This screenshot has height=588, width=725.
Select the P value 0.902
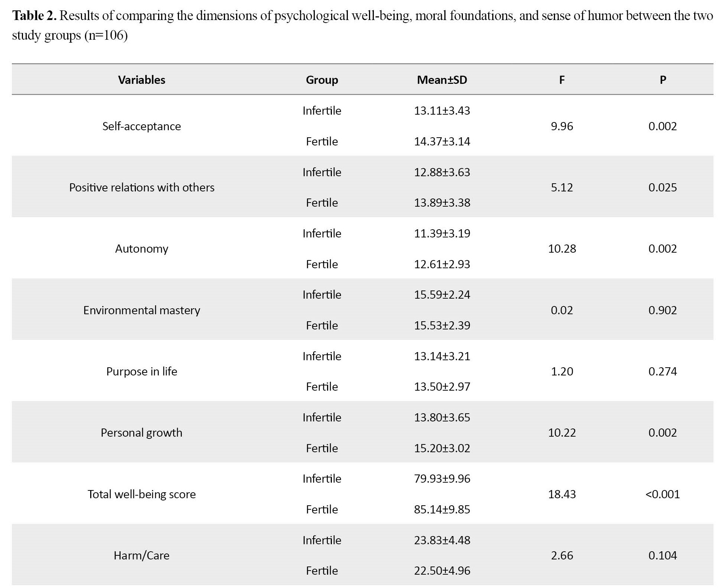663,310
